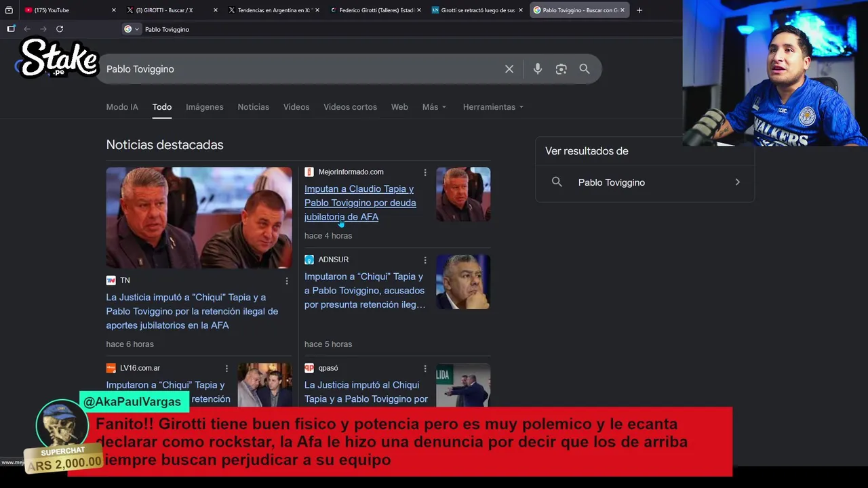Click the browser address bar text
This screenshot has height=488, width=868.
[167, 29]
